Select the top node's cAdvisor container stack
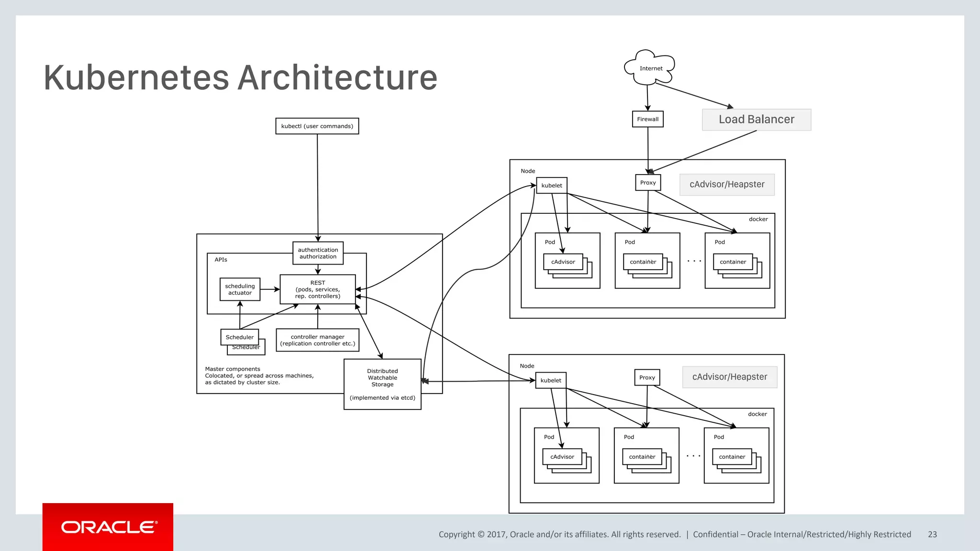The height and width of the screenshot is (551, 980). [563, 262]
